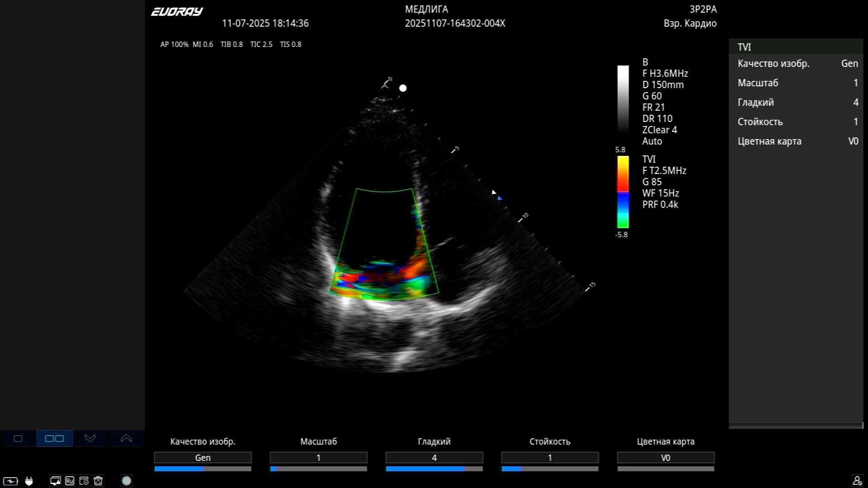Click the round gray status indicator

(x=127, y=481)
